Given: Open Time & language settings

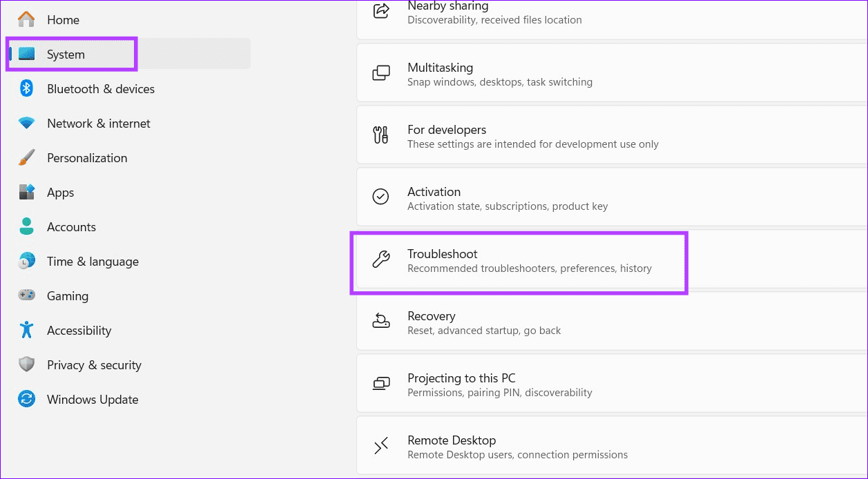Looking at the screenshot, I should pyautogui.click(x=93, y=261).
